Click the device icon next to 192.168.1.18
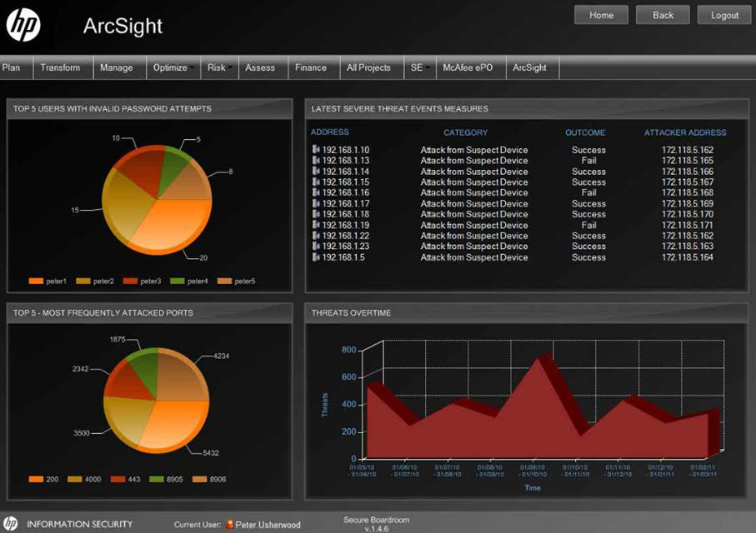Image resolution: width=756 pixels, height=533 pixels. pos(316,214)
